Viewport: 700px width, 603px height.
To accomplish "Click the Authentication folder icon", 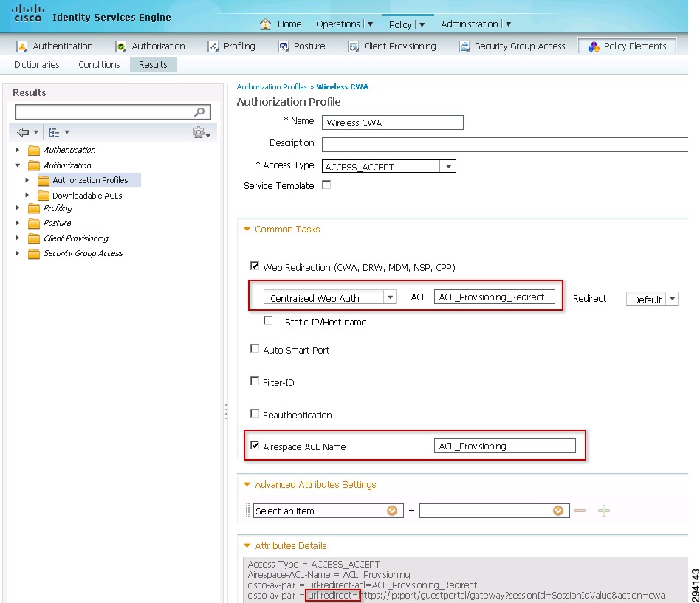I will pos(34,150).
